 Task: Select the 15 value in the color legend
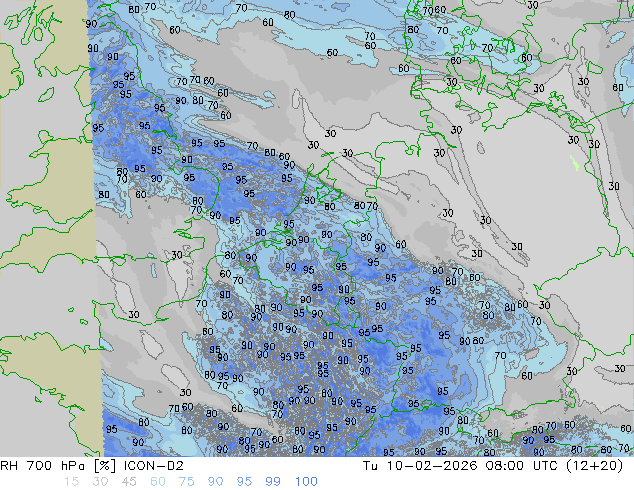click(x=71, y=482)
